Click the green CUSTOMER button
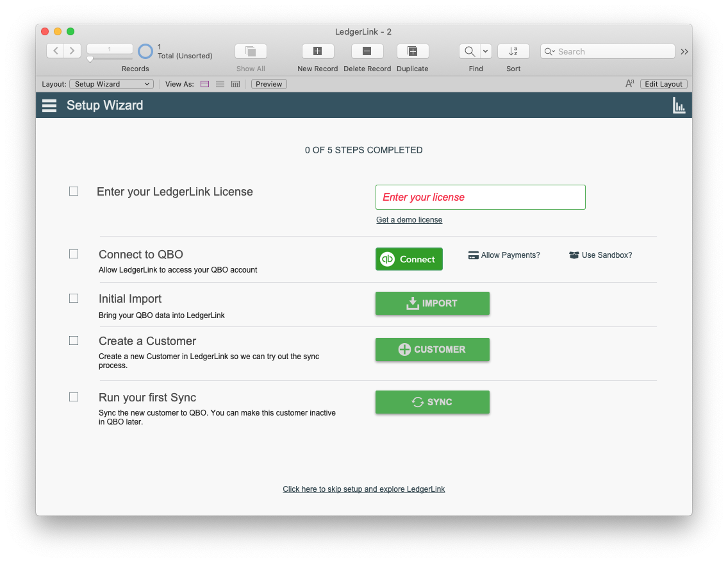 [x=432, y=349]
